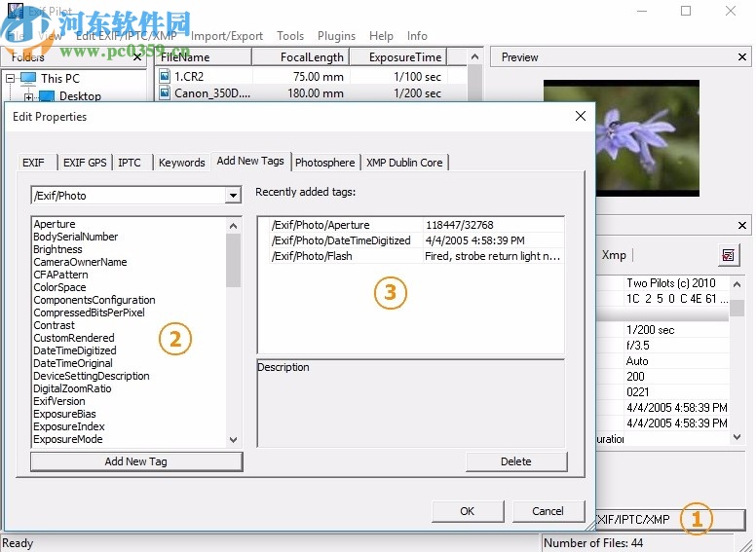Click the f/3.5 value in properties panel
The width and height of the screenshot is (756, 552).
click(638, 346)
